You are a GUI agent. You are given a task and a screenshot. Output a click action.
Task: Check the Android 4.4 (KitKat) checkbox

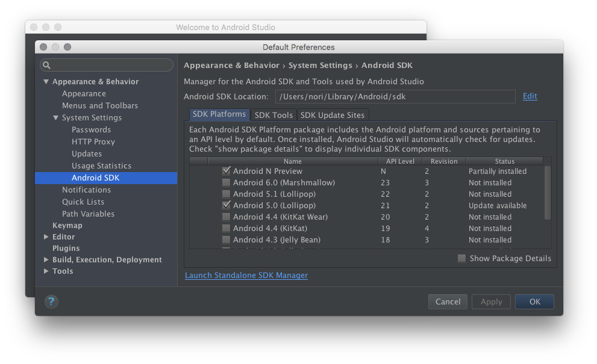[x=226, y=228]
